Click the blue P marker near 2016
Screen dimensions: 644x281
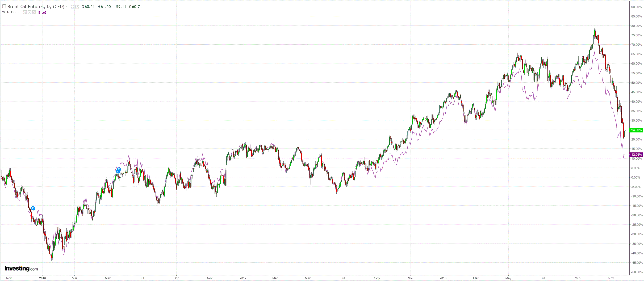(x=33, y=208)
